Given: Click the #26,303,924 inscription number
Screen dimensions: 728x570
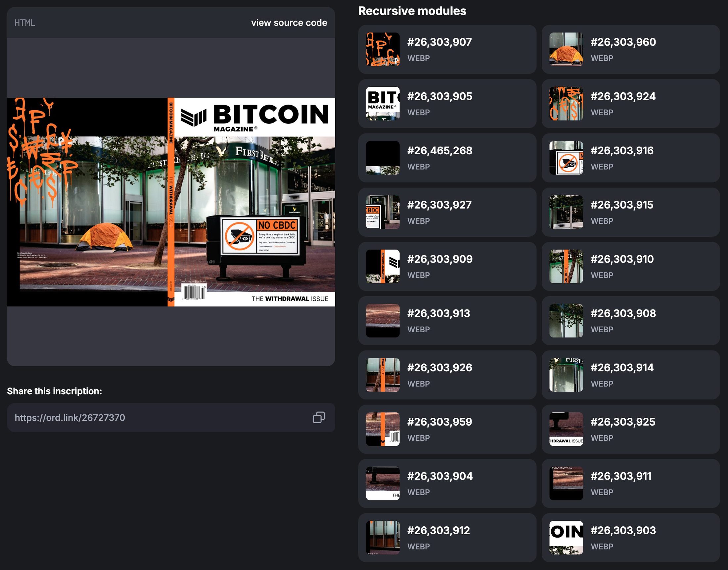Looking at the screenshot, I should coord(623,96).
